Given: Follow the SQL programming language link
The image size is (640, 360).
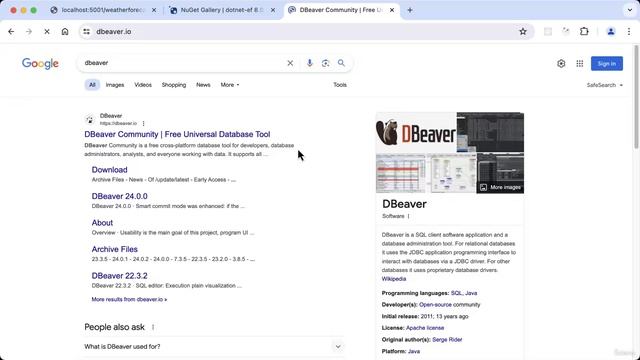Looking at the screenshot, I should (456, 293).
